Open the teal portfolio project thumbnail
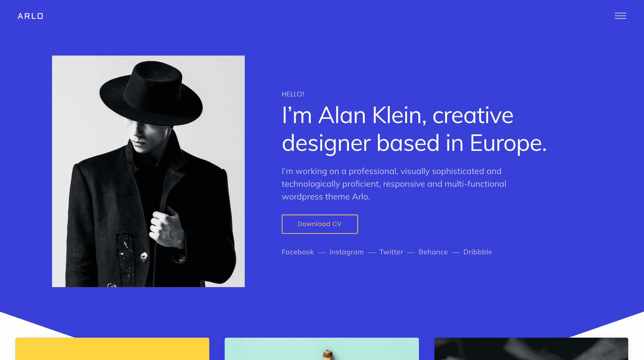This screenshot has height=360, width=644. coord(322,351)
